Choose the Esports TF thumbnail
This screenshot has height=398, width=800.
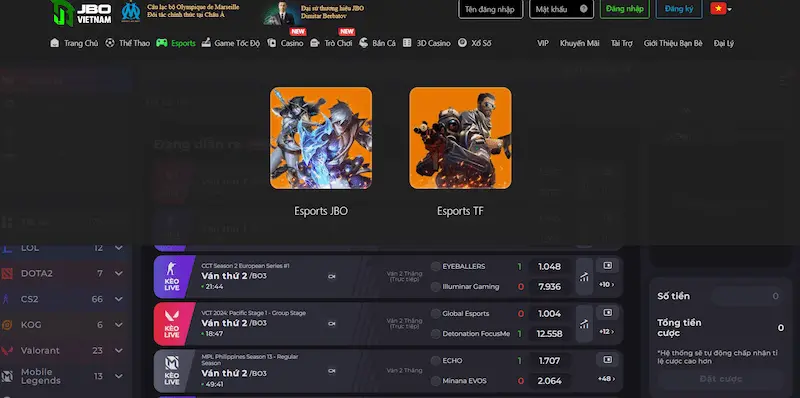[460, 138]
